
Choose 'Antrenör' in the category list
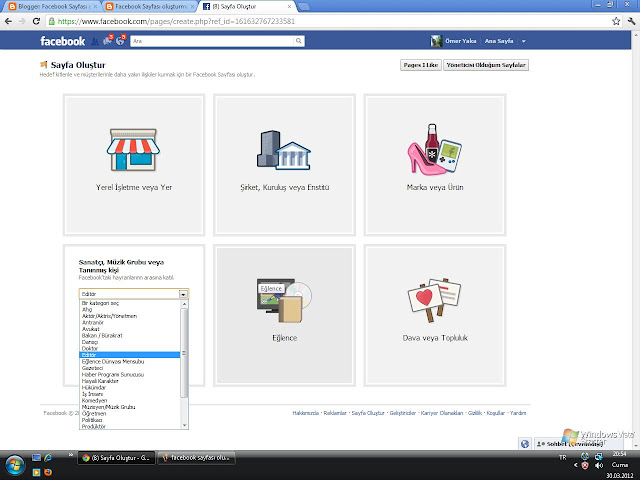point(129,323)
